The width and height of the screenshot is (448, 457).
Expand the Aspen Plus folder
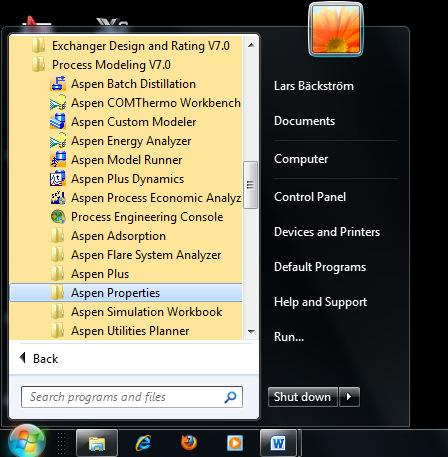[x=126, y=274]
